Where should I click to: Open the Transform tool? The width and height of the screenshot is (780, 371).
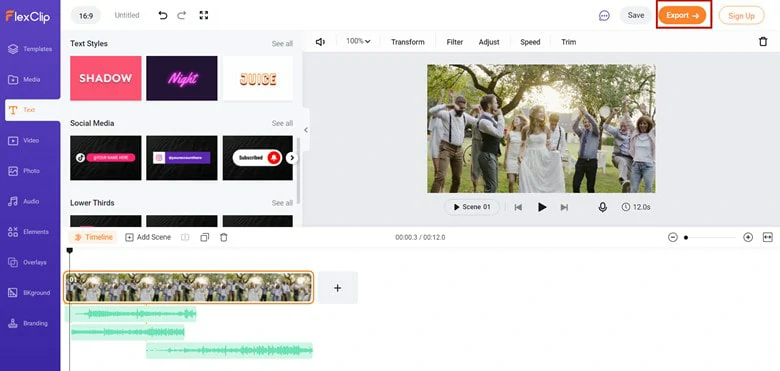[407, 42]
